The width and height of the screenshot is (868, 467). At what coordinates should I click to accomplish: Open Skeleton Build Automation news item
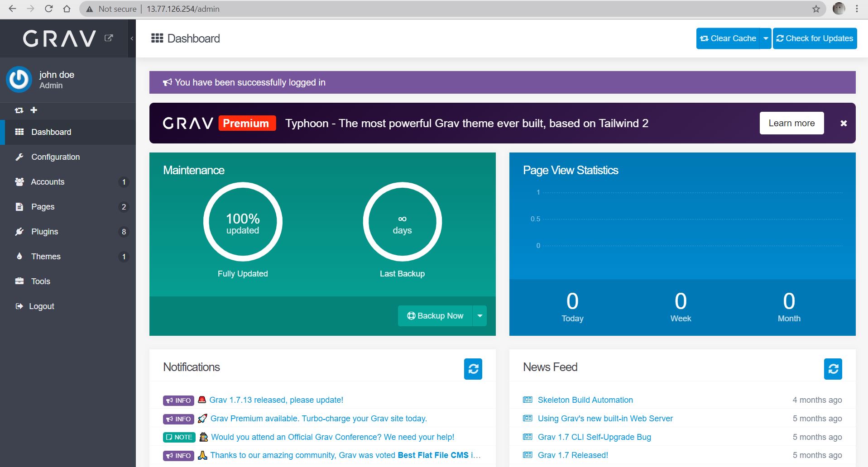(585, 400)
